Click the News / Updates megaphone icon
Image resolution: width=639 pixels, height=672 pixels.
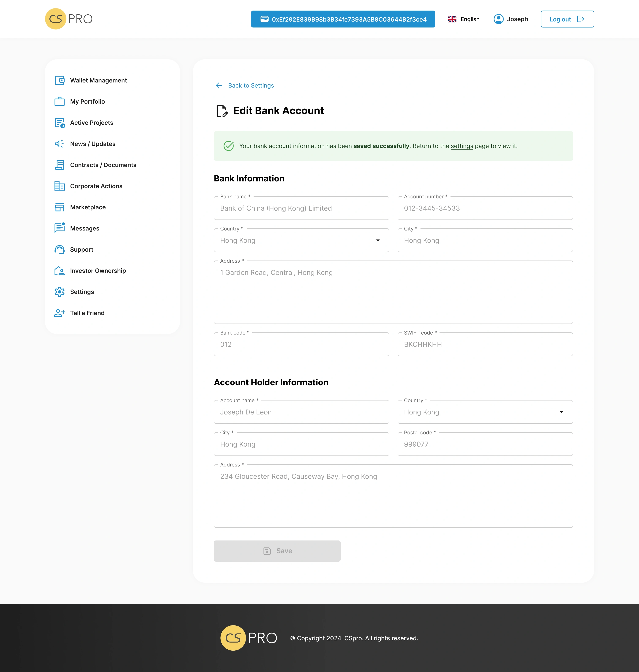pyautogui.click(x=60, y=144)
